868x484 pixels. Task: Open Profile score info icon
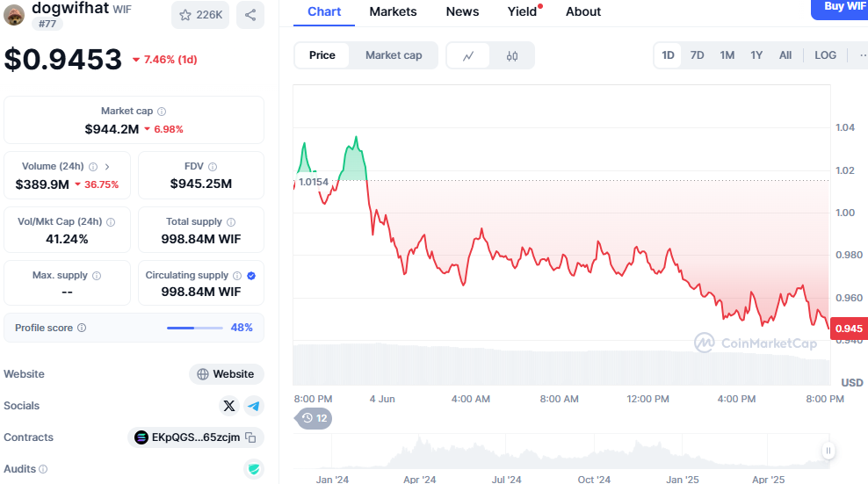point(82,328)
